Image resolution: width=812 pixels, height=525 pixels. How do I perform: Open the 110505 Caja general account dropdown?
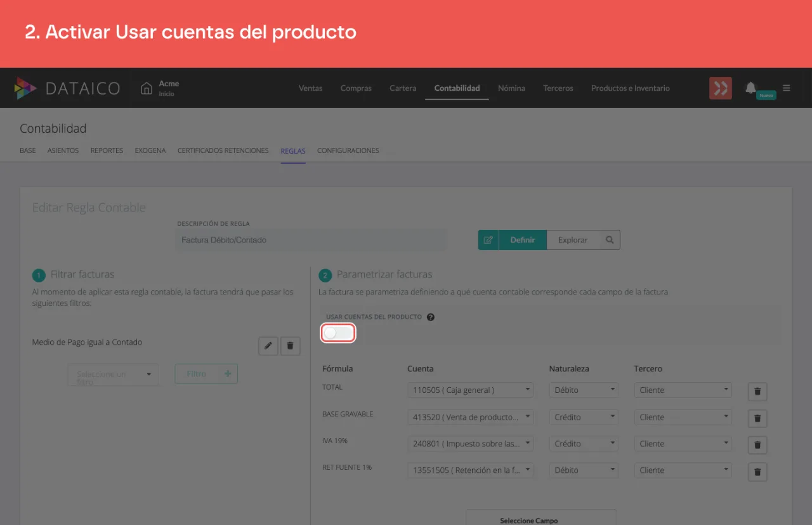pos(470,390)
